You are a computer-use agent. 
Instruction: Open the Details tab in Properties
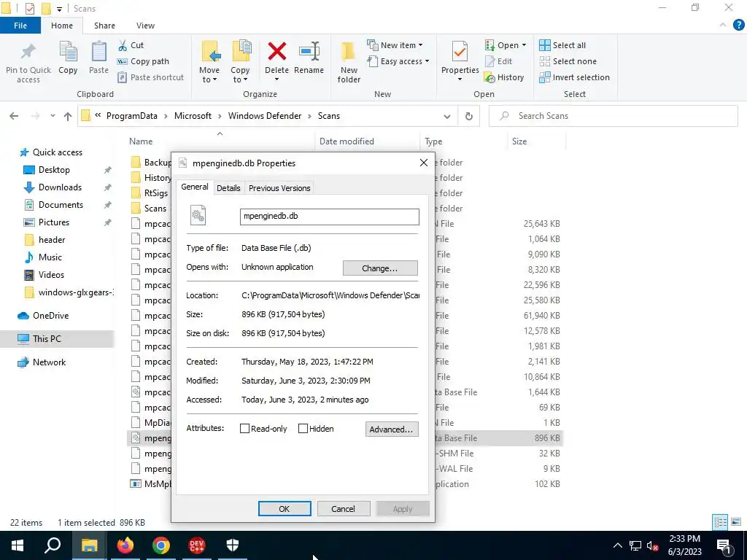point(228,188)
